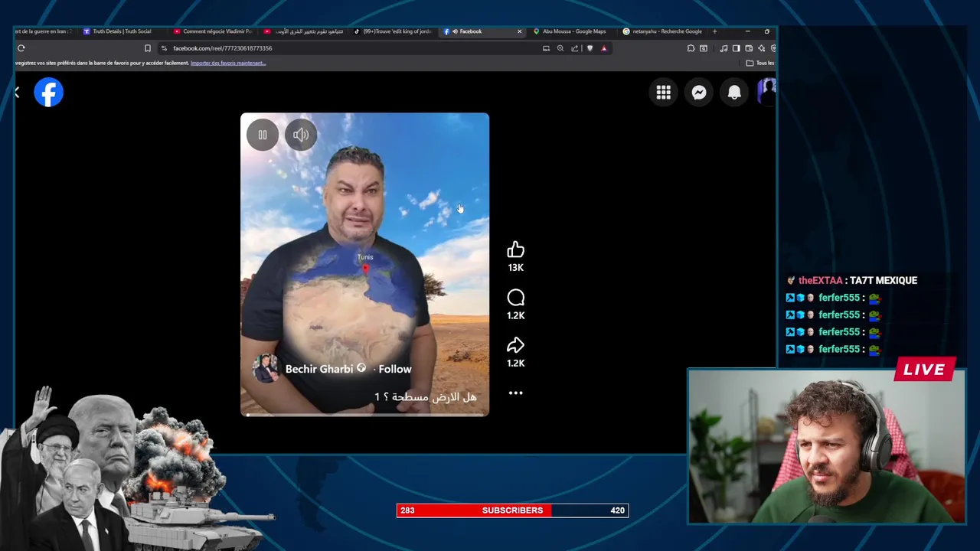
Task: Open the Brave Wallet icon
Action: pos(749,48)
